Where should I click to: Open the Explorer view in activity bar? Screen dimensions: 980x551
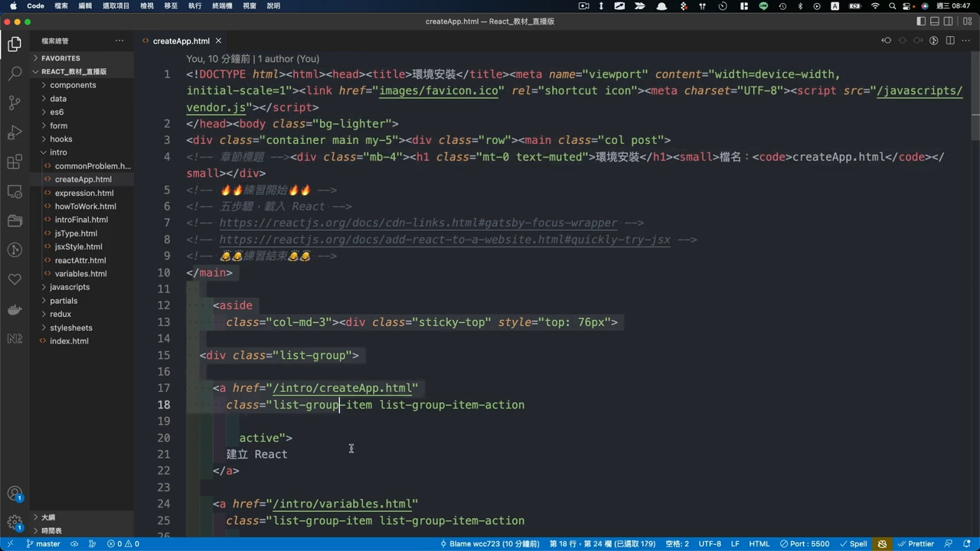coord(15,44)
